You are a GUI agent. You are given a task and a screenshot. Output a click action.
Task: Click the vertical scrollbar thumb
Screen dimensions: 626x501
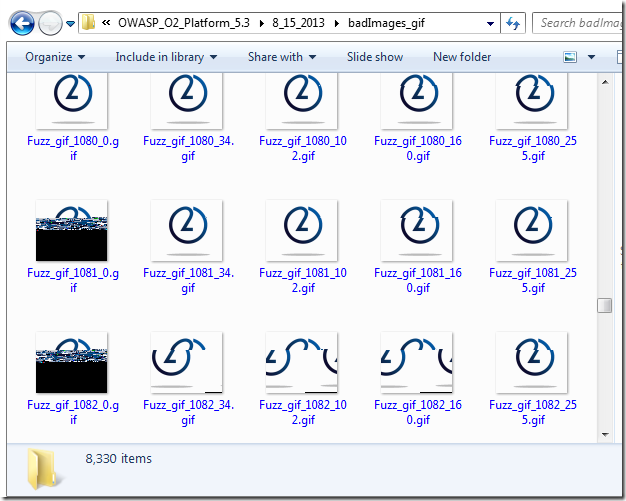pyautogui.click(x=605, y=306)
